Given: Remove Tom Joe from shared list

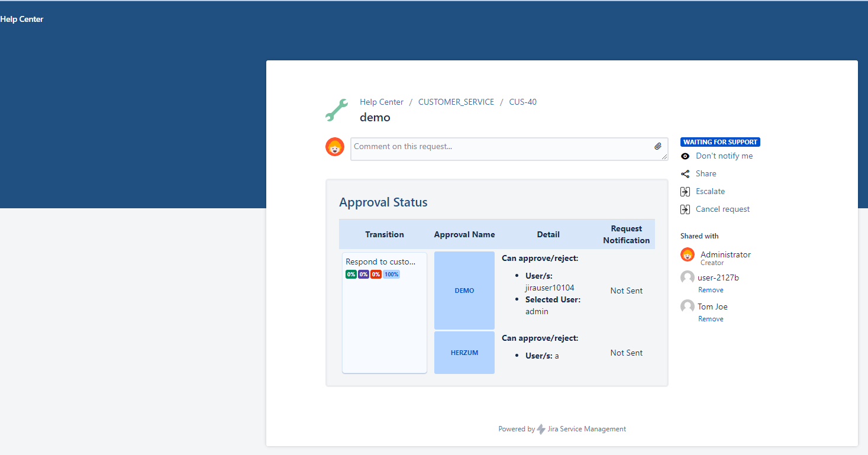Looking at the screenshot, I should [x=711, y=319].
